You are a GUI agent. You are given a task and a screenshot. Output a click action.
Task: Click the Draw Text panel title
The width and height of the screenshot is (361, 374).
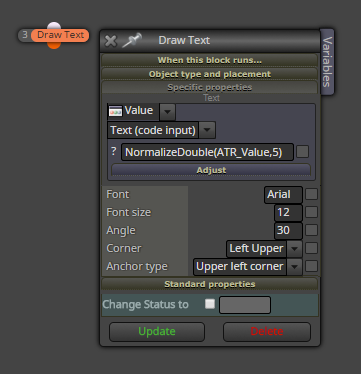tap(184, 40)
